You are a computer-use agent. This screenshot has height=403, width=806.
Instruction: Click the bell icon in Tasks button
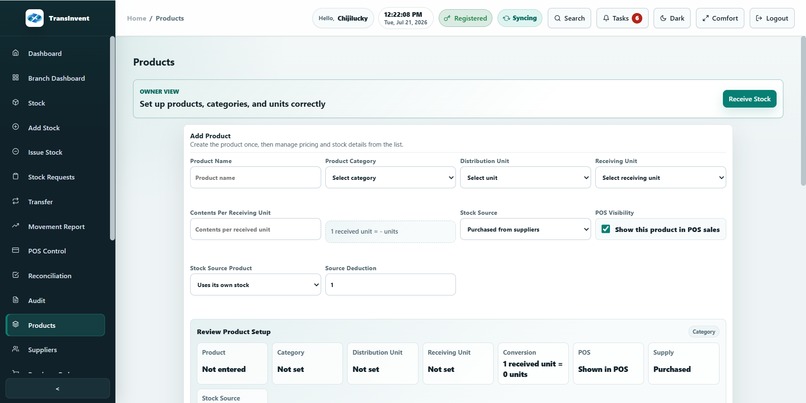[x=606, y=19]
